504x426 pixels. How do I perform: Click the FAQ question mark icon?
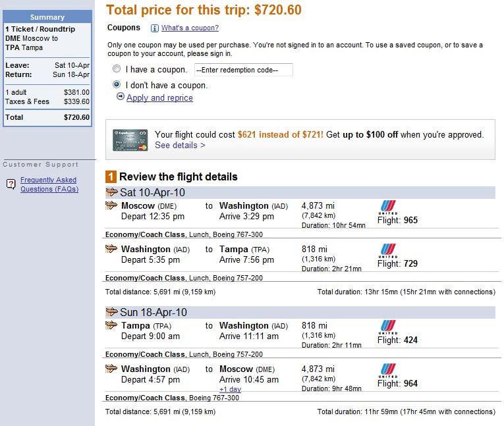[x=11, y=184]
